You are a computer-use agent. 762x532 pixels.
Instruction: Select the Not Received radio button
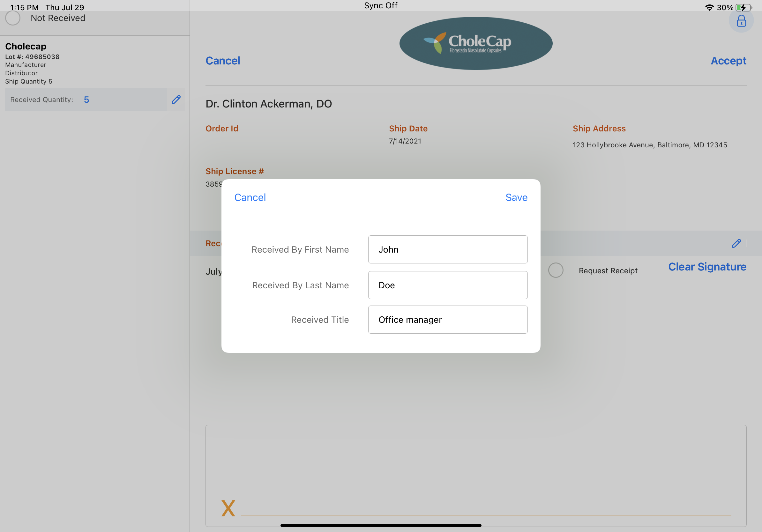pos(13,18)
